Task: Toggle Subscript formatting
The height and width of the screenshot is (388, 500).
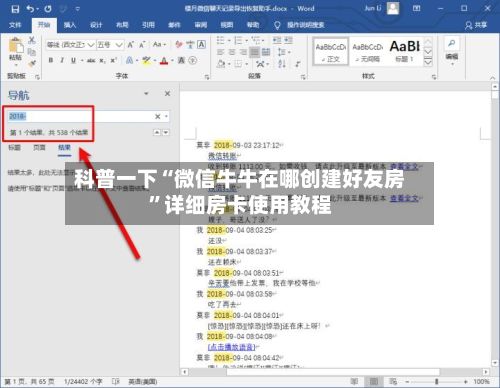Action: [103, 60]
